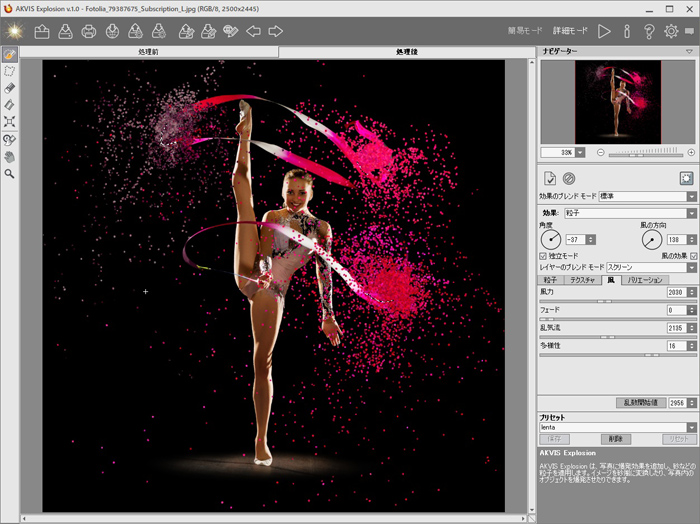Select the Hand tool in left toolbar

(x=10, y=157)
